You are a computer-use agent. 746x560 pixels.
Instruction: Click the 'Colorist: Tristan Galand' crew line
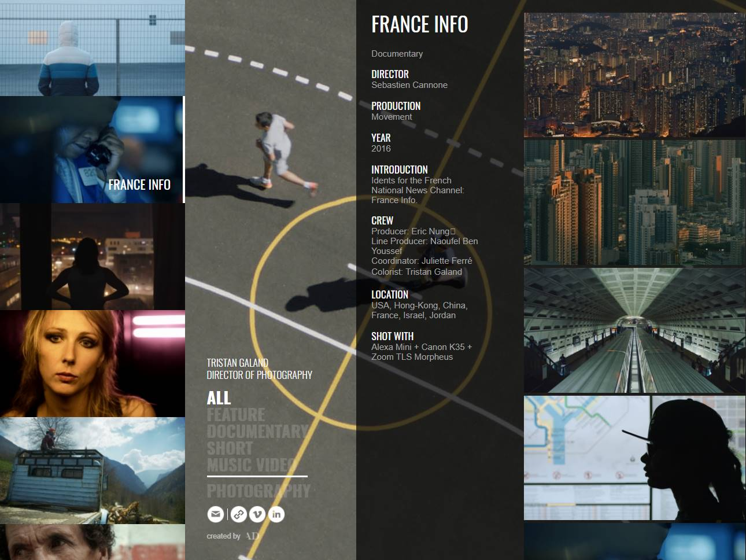click(416, 272)
